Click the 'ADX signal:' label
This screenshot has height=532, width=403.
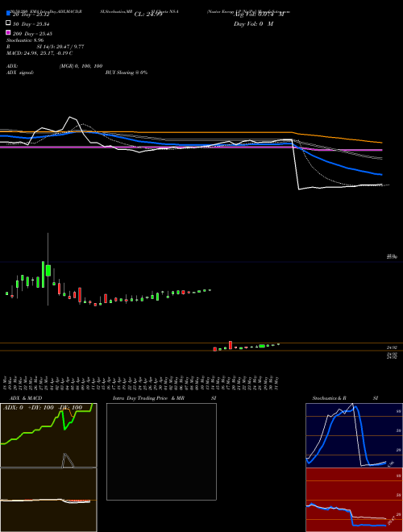20,73
